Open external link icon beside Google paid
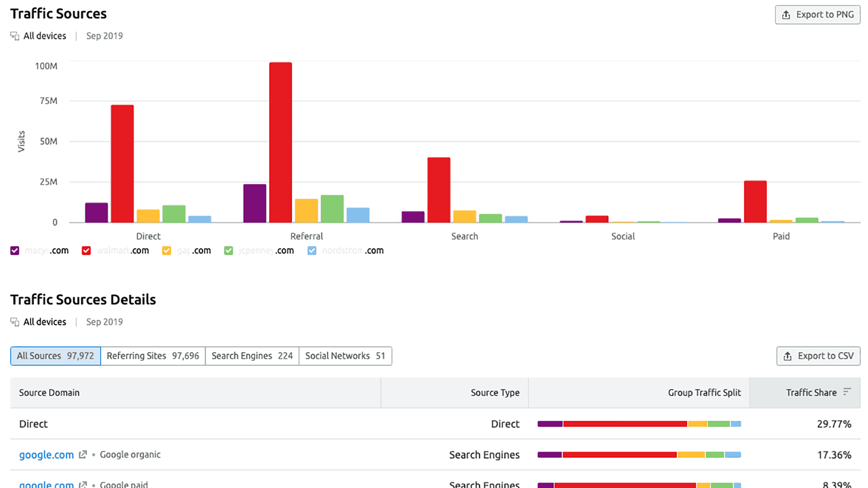Image resolution: width=868 pixels, height=488 pixels. pos(83,484)
